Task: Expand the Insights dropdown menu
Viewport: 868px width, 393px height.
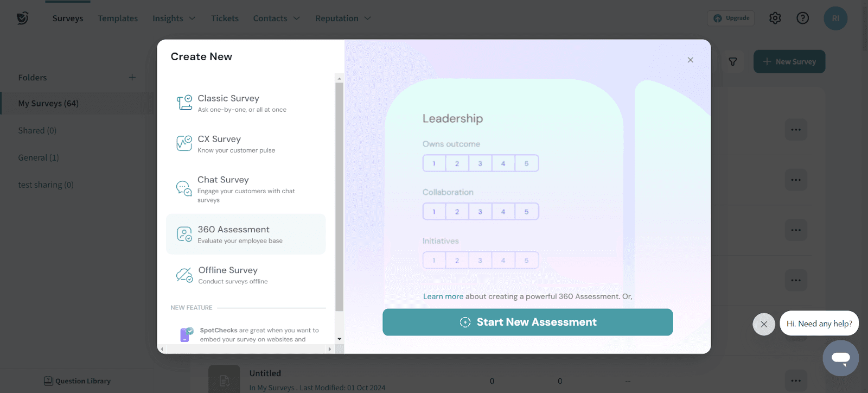Action: [174, 18]
